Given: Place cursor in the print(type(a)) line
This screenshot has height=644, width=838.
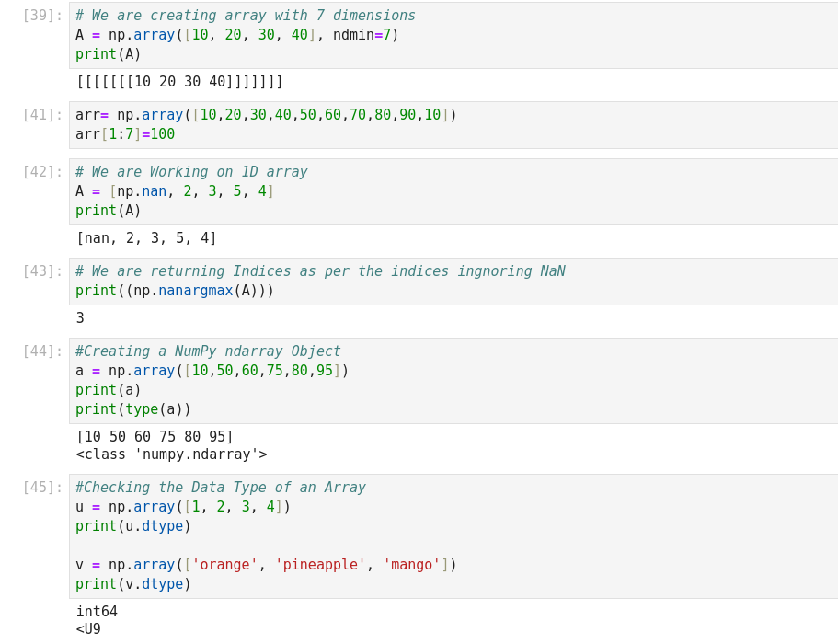Looking at the screenshot, I should click(133, 409).
